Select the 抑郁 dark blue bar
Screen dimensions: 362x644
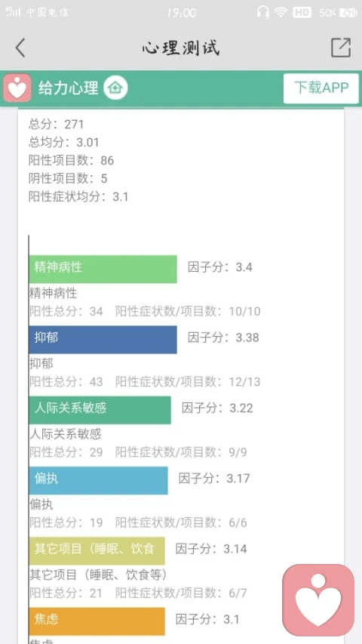pyautogui.click(x=103, y=340)
